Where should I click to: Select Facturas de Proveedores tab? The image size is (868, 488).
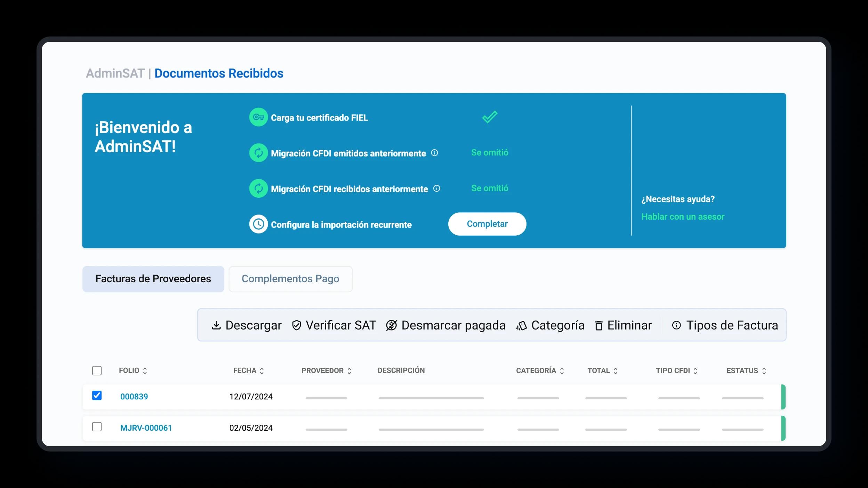pos(153,279)
